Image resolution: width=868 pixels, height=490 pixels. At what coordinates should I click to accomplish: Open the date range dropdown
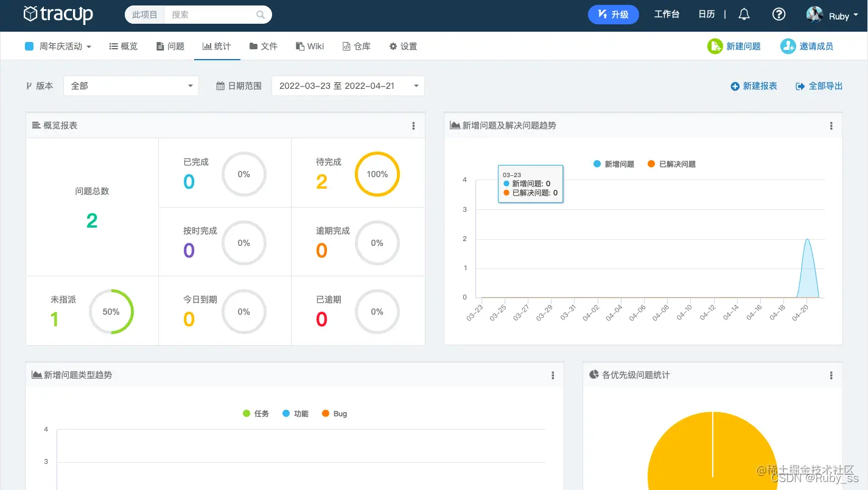(348, 86)
